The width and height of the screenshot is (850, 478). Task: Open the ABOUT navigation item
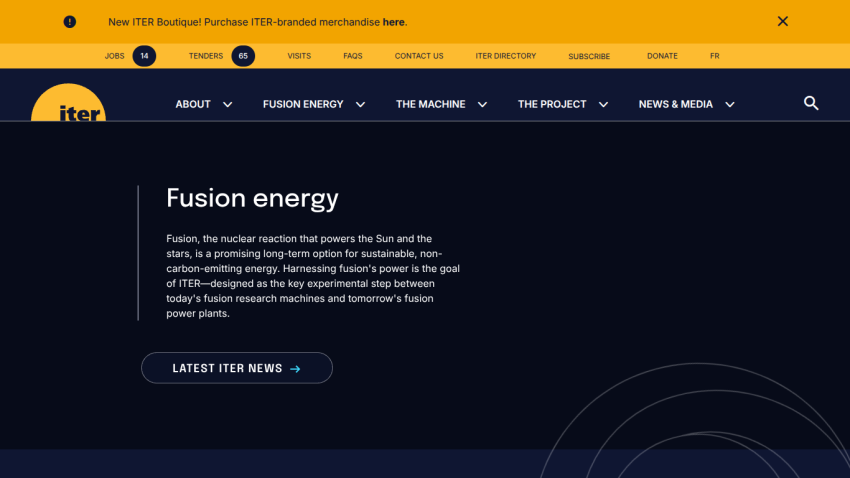tap(193, 104)
